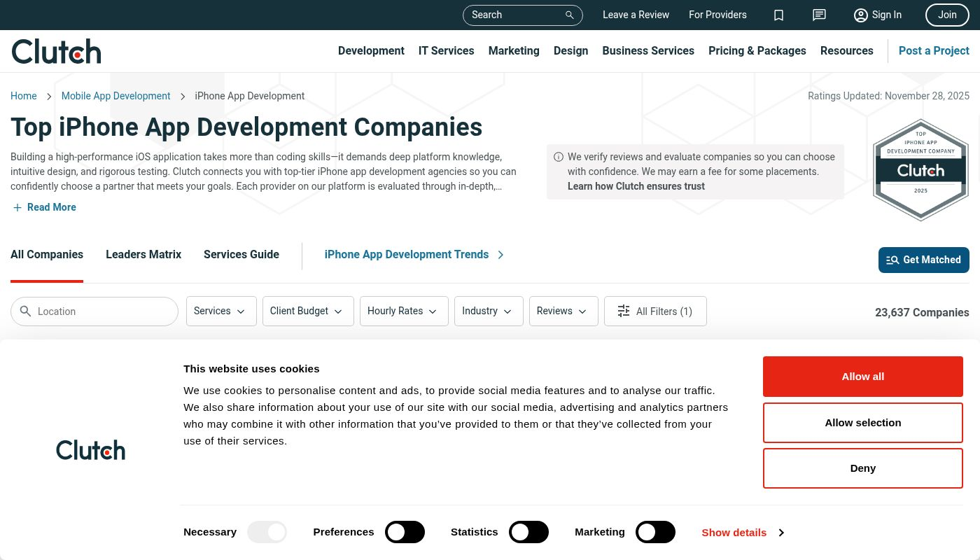Image resolution: width=980 pixels, height=560 pixels.
Task: Open saved bookmarks icon in header
Action: tap(778, 15)
